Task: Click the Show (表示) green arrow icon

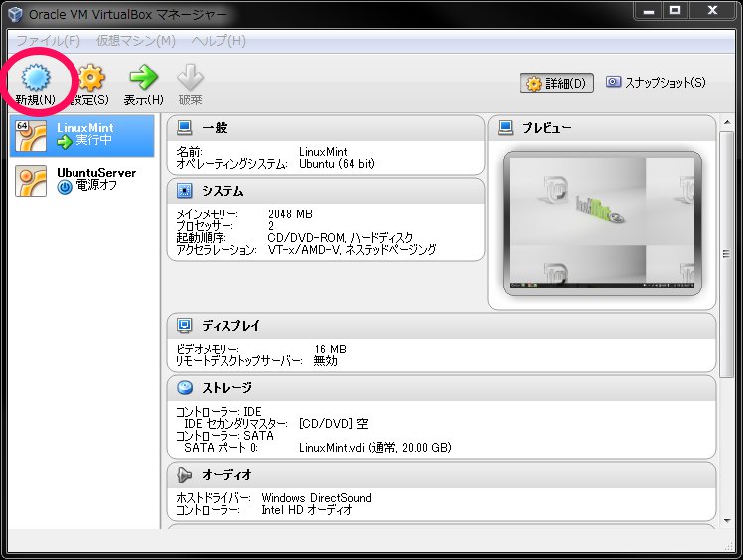Action: 143,77
